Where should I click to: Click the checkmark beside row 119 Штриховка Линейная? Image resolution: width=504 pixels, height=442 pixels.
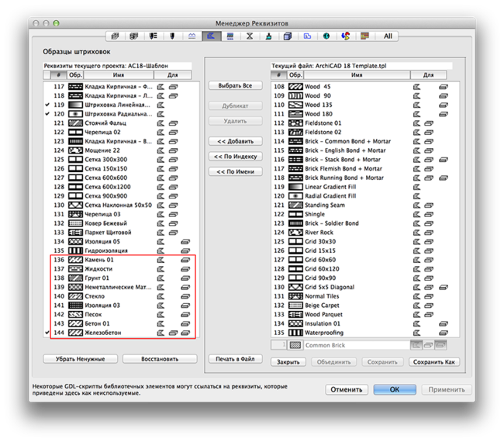(47, 105)
